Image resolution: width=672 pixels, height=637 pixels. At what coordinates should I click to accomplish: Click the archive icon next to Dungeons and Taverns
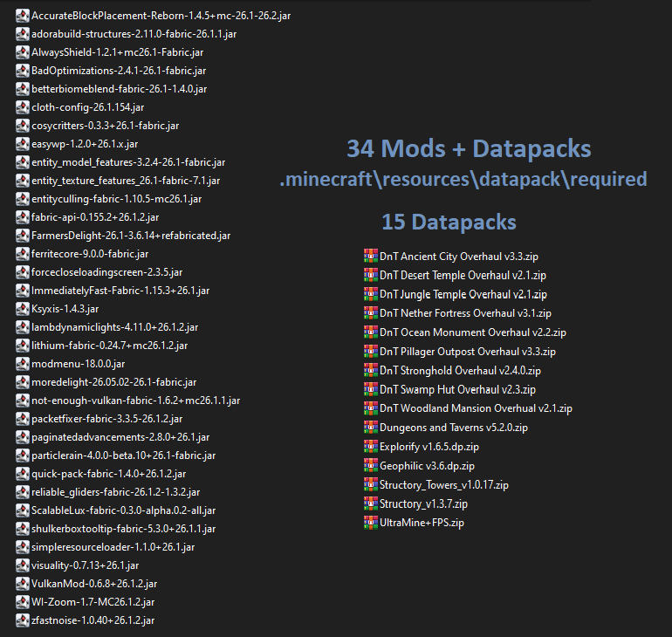tap(371, 427)
